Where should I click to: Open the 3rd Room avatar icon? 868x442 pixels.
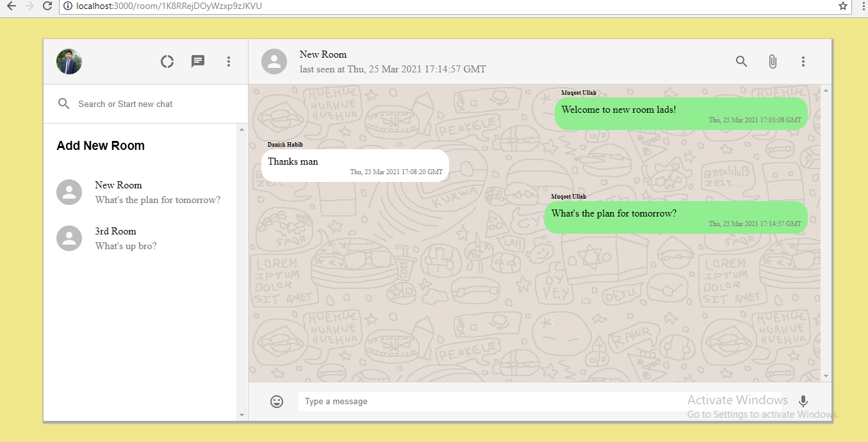click(x=69, y=238)
